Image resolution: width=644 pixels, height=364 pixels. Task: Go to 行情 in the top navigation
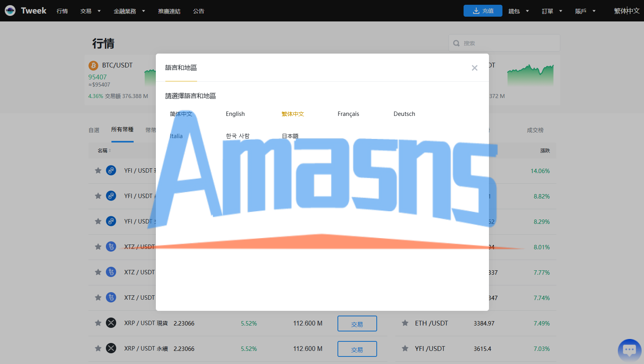point(62,11)
